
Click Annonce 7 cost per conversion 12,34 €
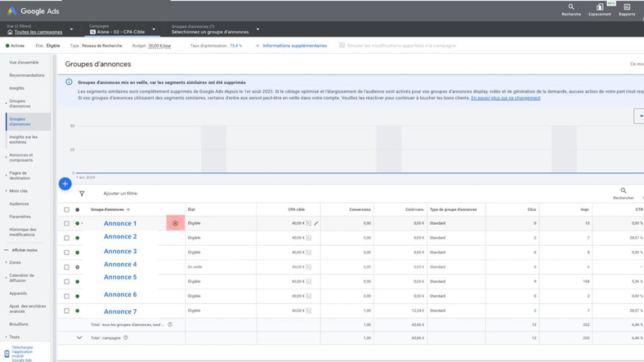(418, 310)
